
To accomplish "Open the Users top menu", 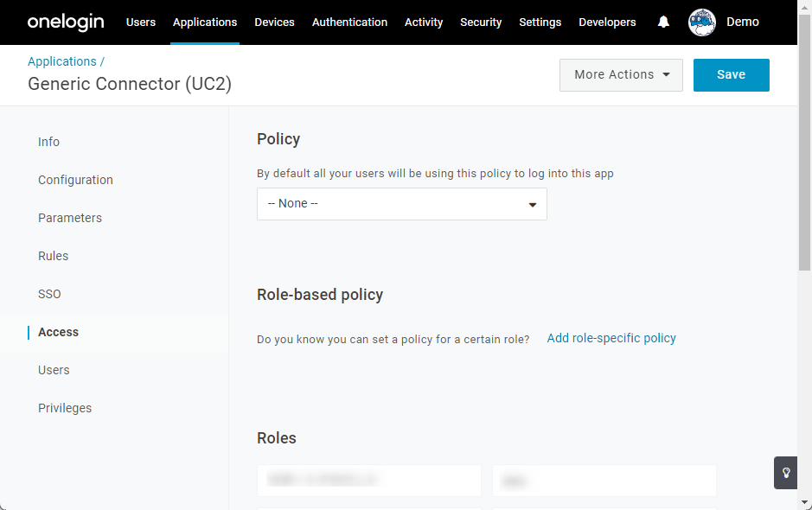I will 141,22.
